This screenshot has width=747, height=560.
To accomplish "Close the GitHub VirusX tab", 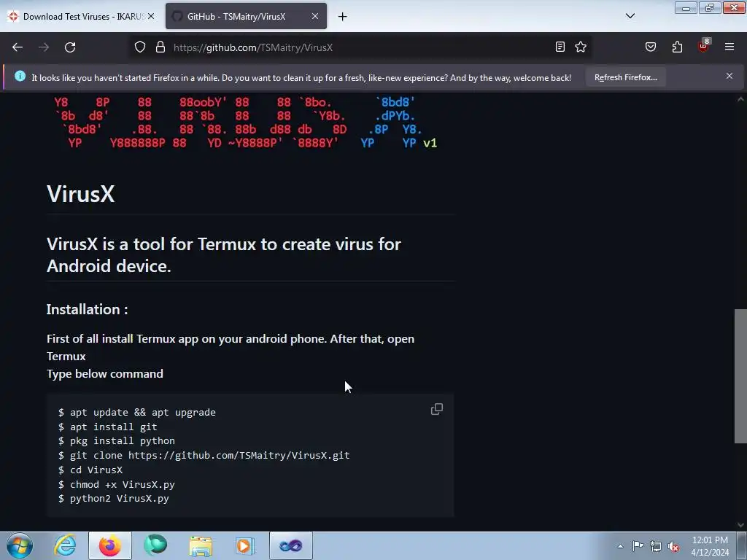I will click(315, 16).
